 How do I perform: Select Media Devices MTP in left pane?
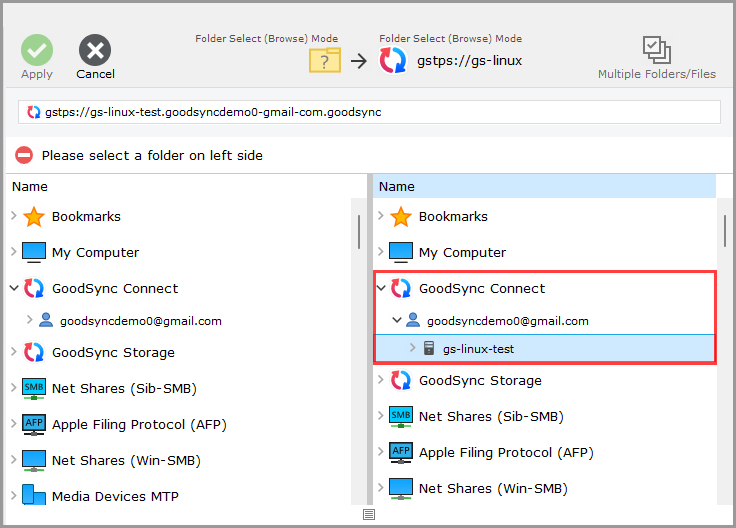(x=115, y=497)
